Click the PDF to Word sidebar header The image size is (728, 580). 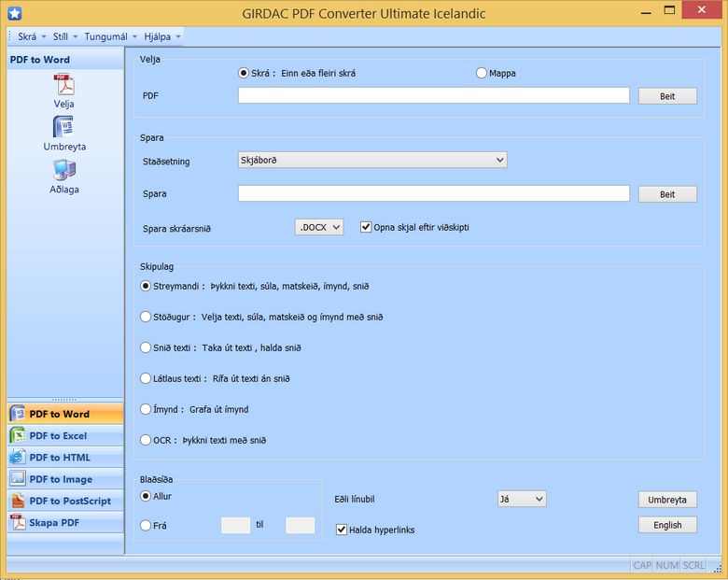coord(65,60)
